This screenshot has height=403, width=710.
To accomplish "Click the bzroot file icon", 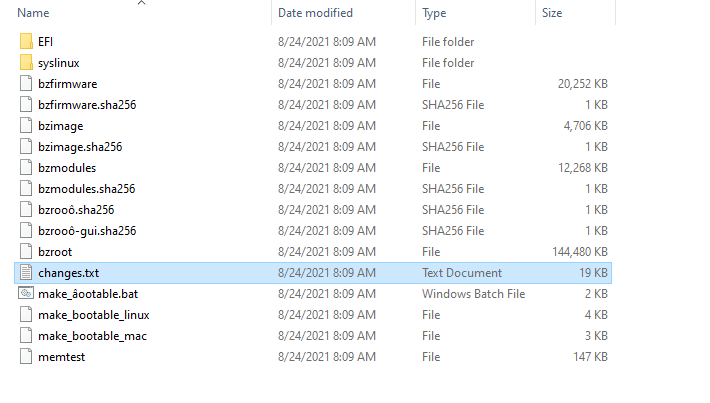I will pyautogui.click(x=26, y=252).
